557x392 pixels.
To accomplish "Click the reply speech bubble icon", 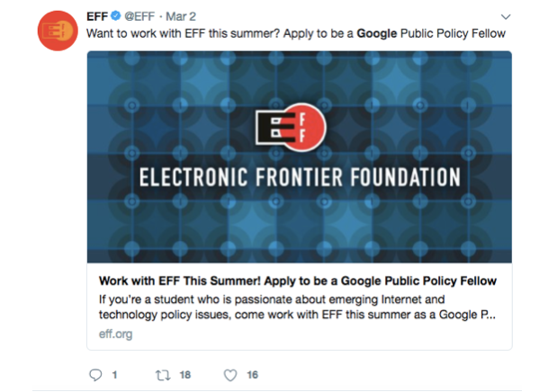I will click(95, 375).
